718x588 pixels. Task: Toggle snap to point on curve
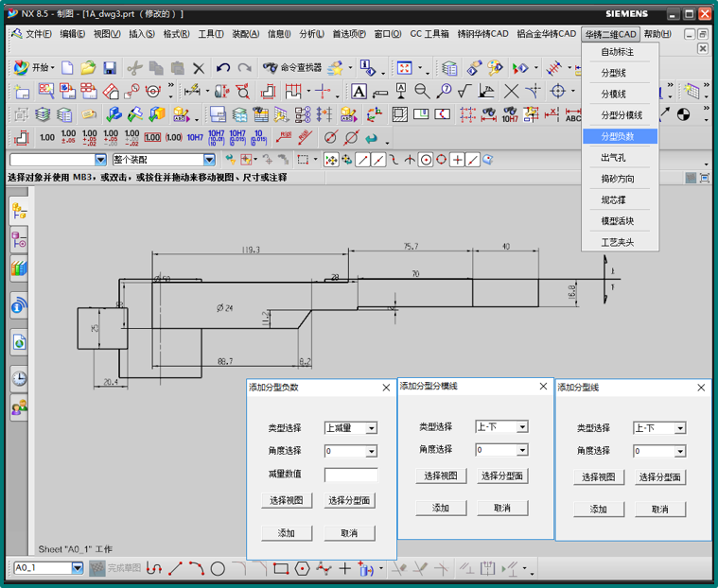click(x=473, y=160)
